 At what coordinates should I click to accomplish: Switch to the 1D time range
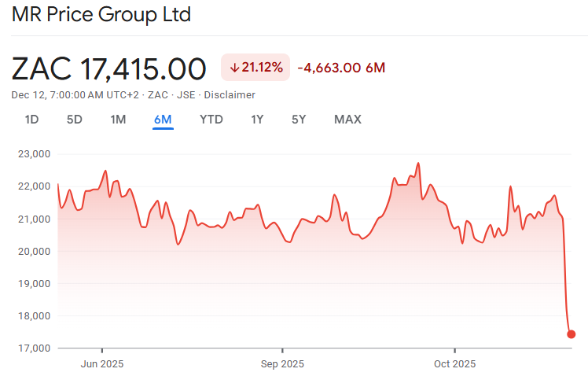[31, 120]
